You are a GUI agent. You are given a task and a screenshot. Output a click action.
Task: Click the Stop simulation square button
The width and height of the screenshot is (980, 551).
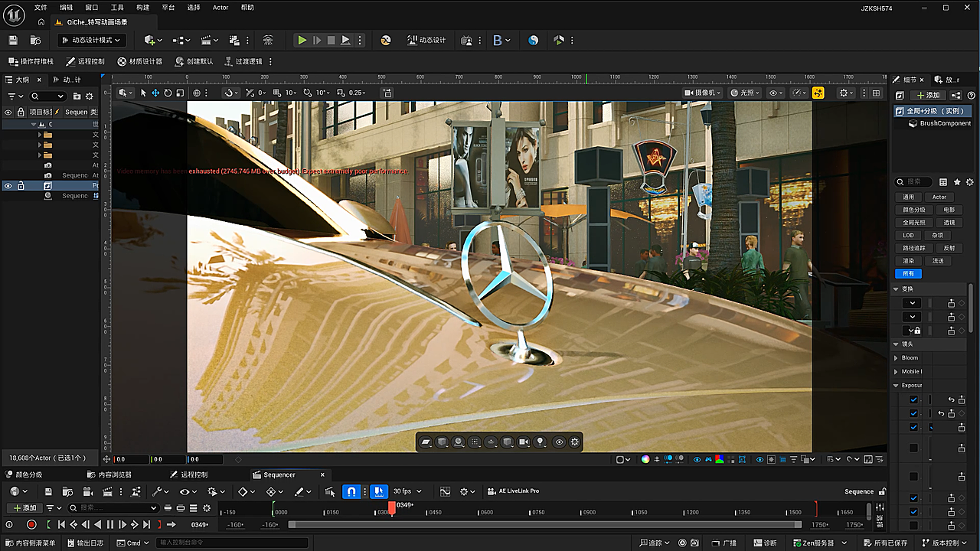point(331,41)
